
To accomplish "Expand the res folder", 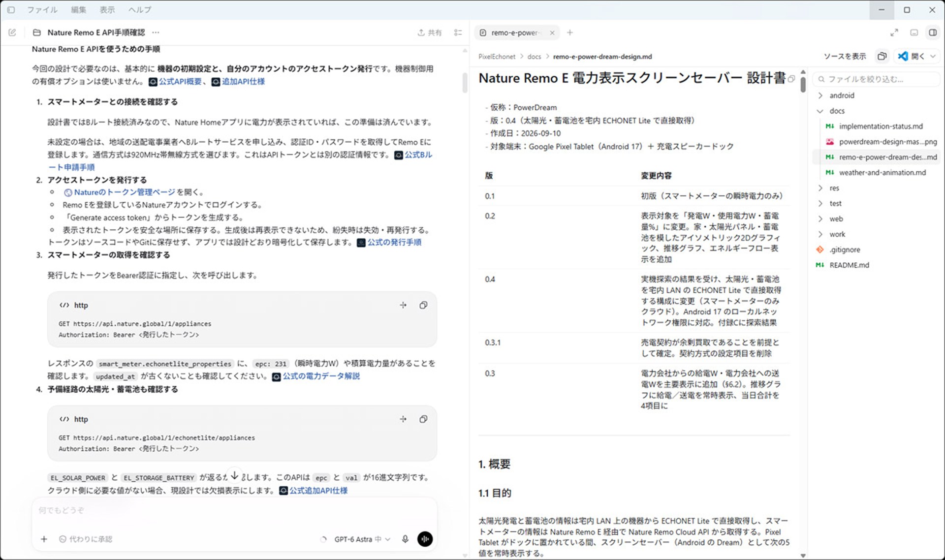I will coord(876,188).
